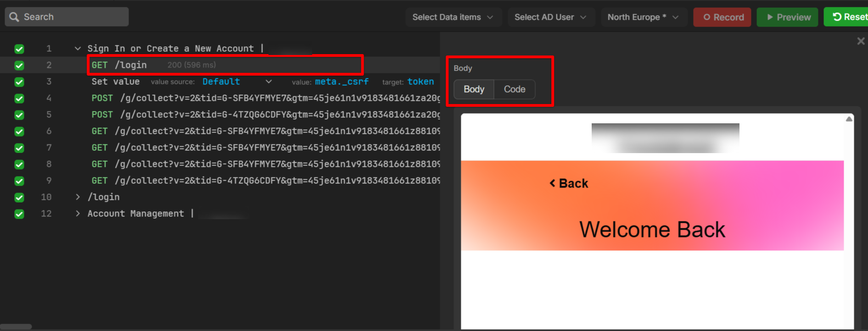Toggle the checkbox on GET /login row 2

click(19, 66)
